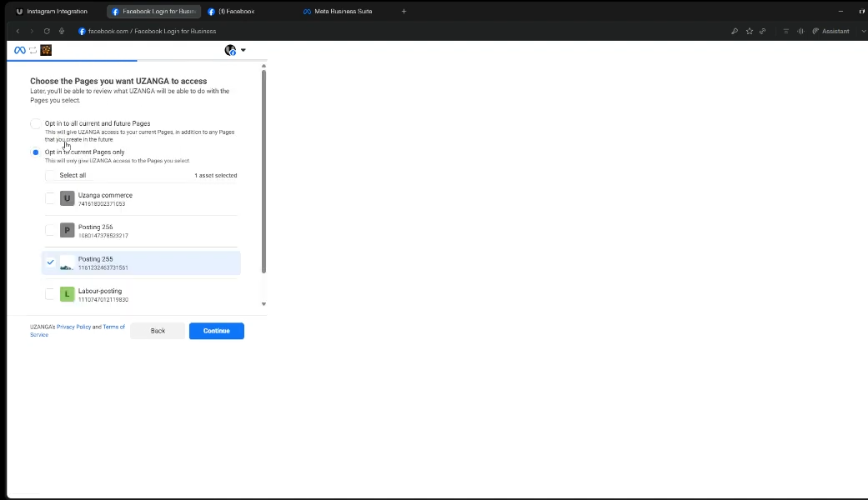Restore the browser window size
The width and height of the screenshot is (868, 500).
tap(862, 11)
